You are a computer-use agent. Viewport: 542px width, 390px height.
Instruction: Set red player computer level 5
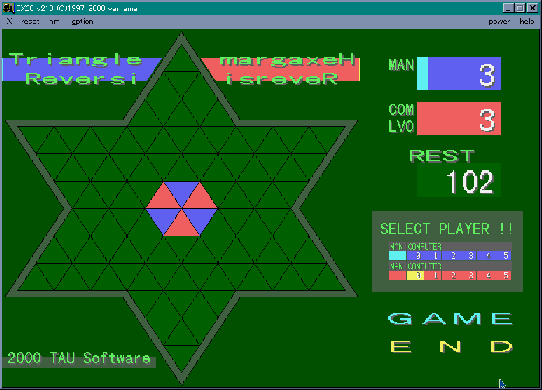(503, 276)
